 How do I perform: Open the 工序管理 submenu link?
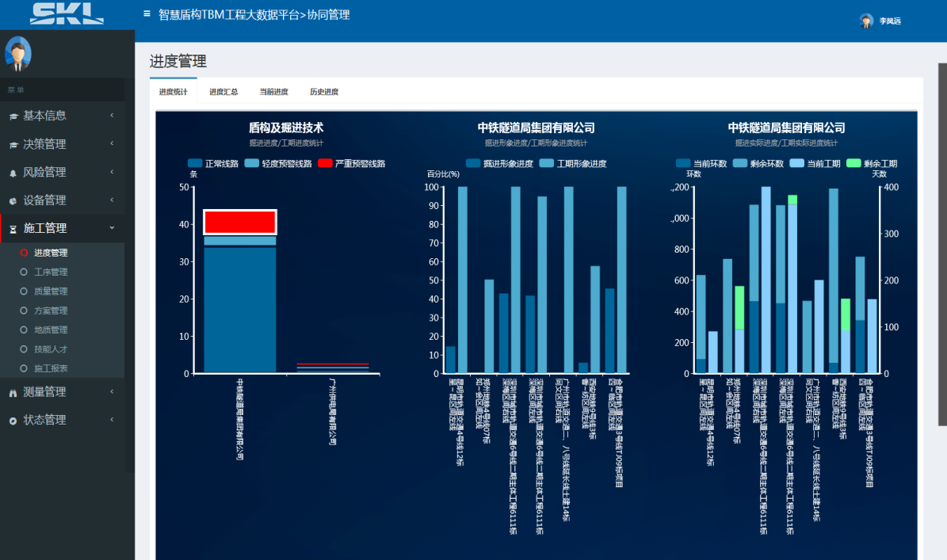pos(51,272)
